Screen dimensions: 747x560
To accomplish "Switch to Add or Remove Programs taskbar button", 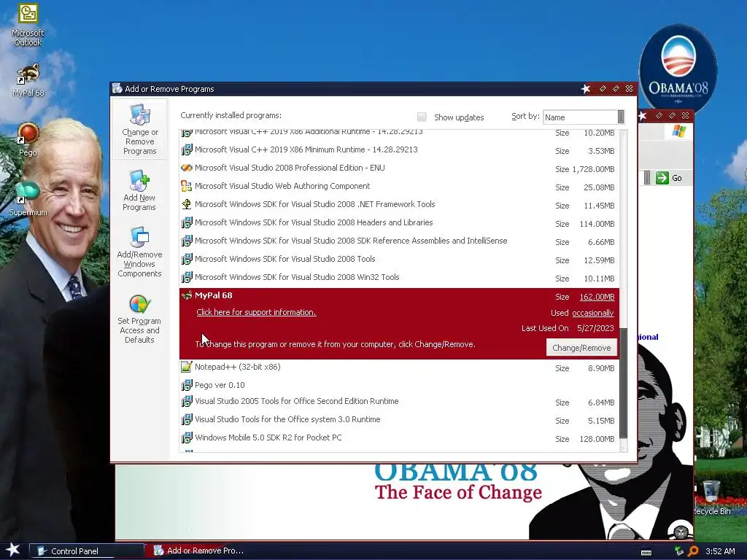I will [x=204, y=551].
